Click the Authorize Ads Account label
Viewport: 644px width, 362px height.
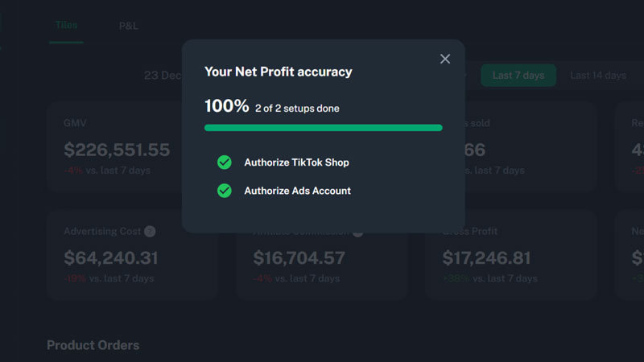click(297, 191)
